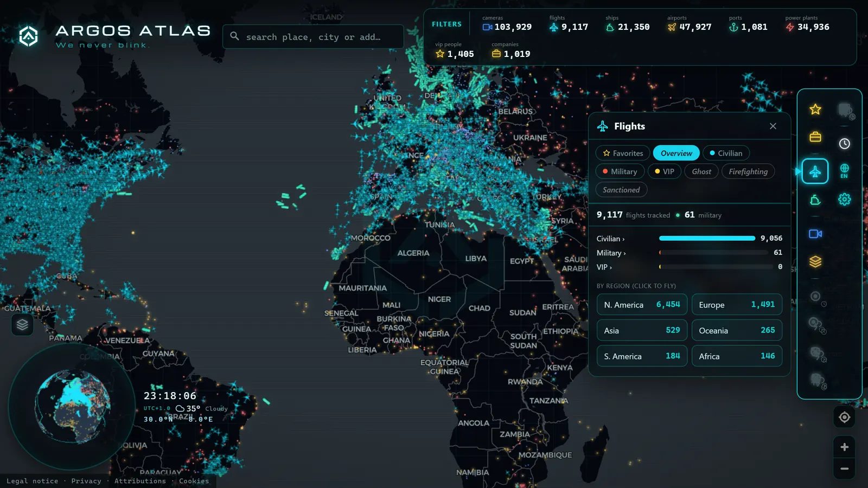Toggle the Civilian flights filter chip
The width and height of the screenshot is (868, 488).
726,153
